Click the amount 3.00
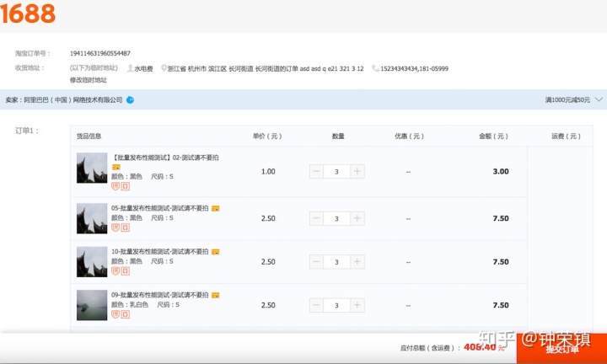Screen dimensions: 607x364 coord(501,171)
